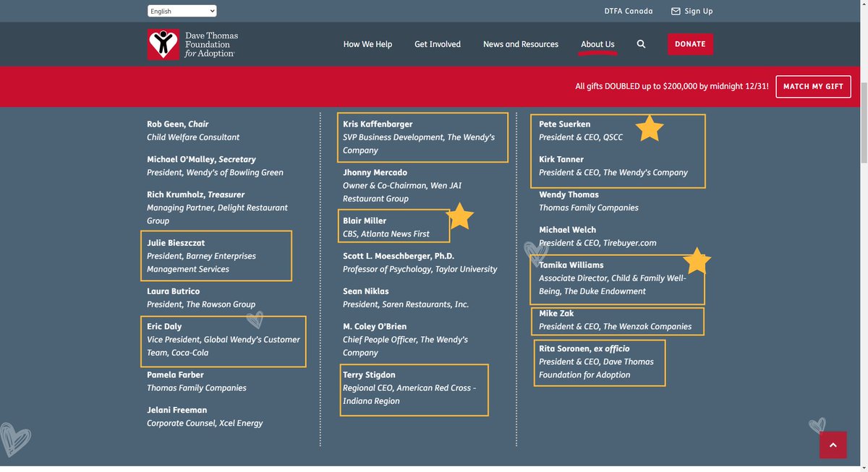This screenshot has height=472, width=868.
Task: Select the Kris Kaffenbarger board member box
Action: [422, 137]
